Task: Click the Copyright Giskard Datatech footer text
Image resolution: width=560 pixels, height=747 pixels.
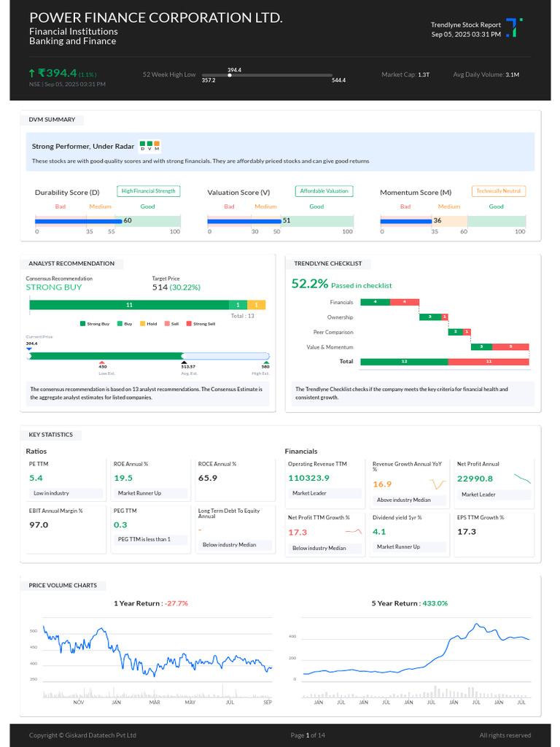Action: (82, 735)
